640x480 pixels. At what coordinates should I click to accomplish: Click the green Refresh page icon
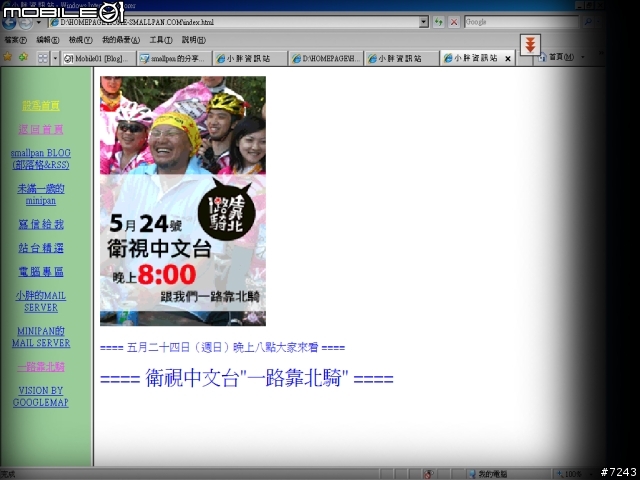(x=439, y=22)
